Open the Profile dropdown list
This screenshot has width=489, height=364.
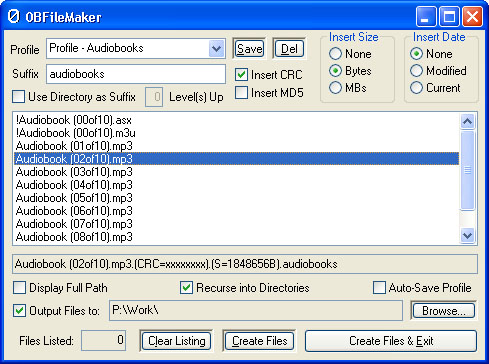[216, 49]
